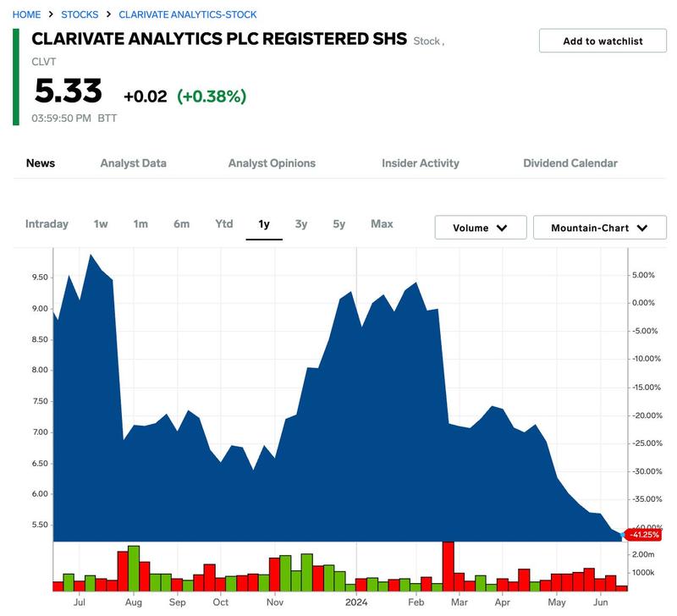The width and height of the screenshot is (677, 616).
Task: View the Dividend Calendar tab
Action: tap(570, 163)
